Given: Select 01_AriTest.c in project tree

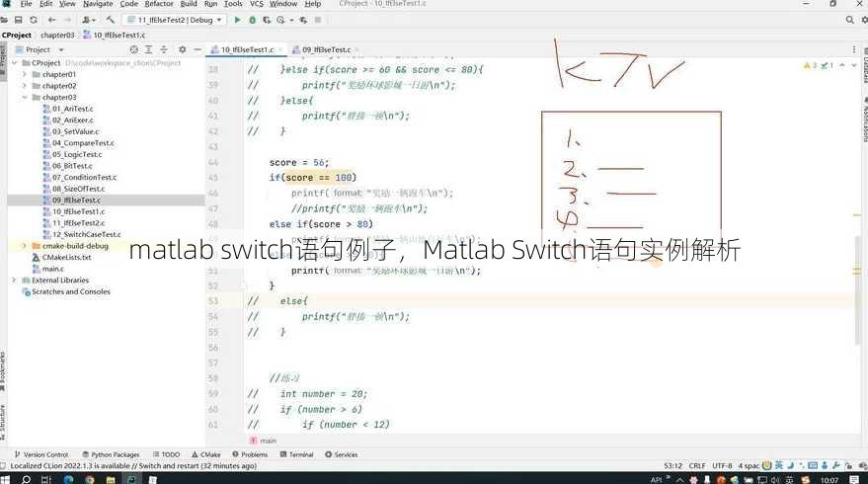Looking at the screenshot, I should (x=72, y=109).
